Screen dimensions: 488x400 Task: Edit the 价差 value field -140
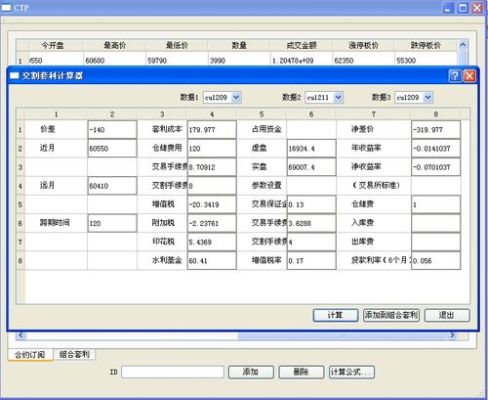click(112, 129)
